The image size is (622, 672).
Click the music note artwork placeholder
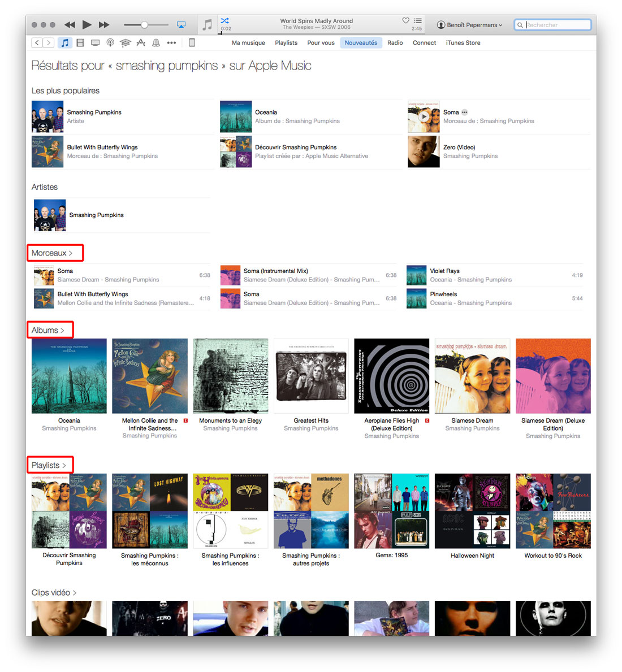[x=207, y=25]
